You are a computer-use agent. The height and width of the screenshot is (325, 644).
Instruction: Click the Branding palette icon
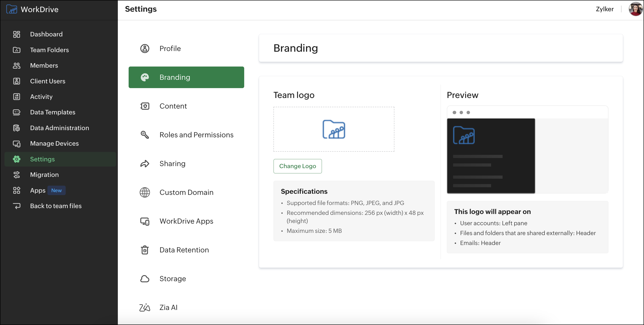[145, 77]
